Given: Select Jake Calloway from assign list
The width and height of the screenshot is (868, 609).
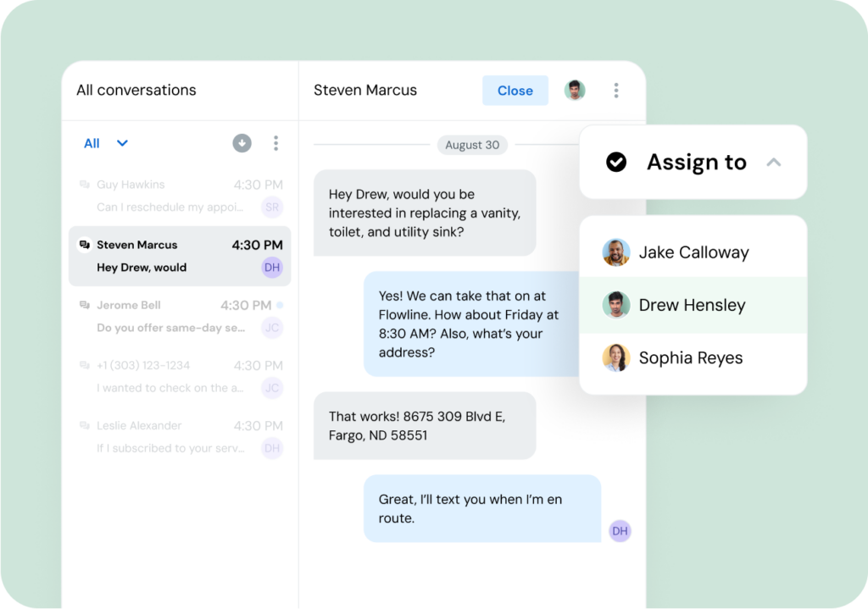Looking at the screenshot, I should [x=693, y=252].
